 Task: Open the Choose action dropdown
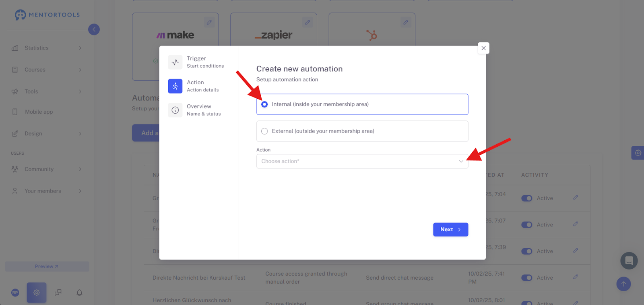pos(362,161)
